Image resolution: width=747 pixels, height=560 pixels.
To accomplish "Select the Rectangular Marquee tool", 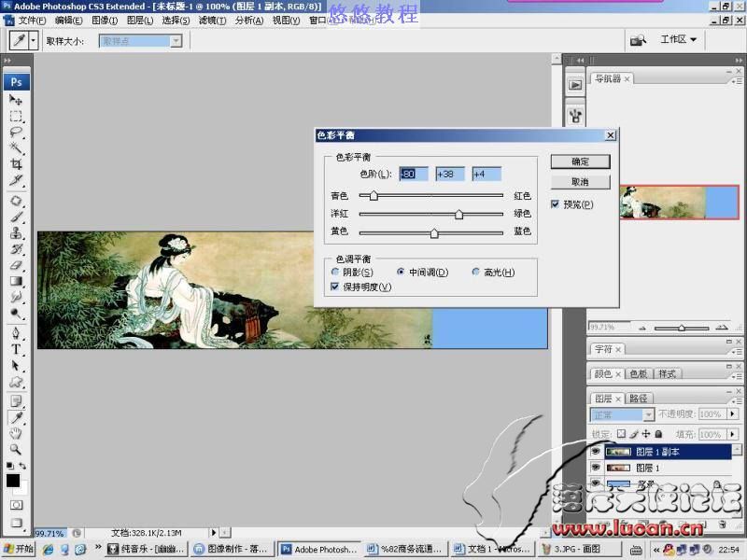I will pos(16,116).
